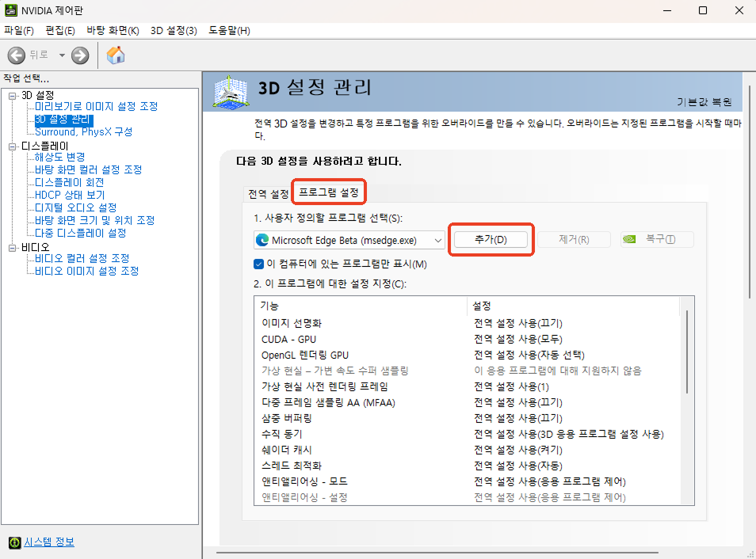This screenshot has width=756, height=559.
Task: Select 3D 설정 관리 tree item
Action: [x=63, y=120]
